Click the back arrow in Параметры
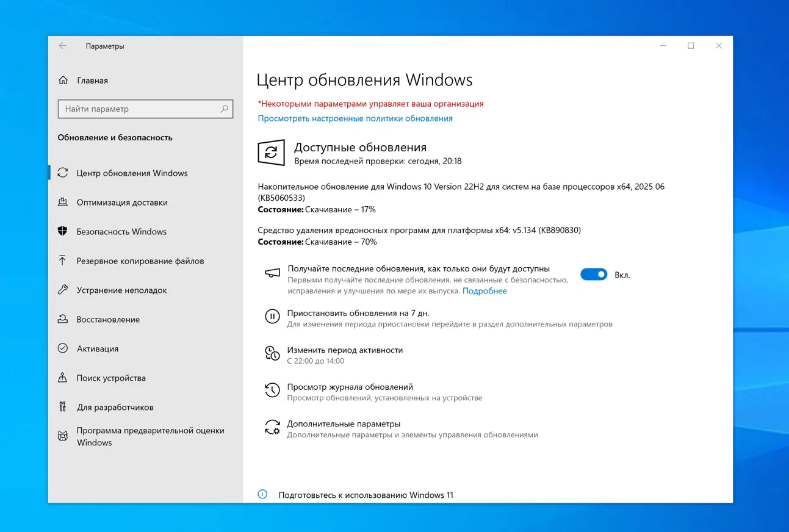 62,46
